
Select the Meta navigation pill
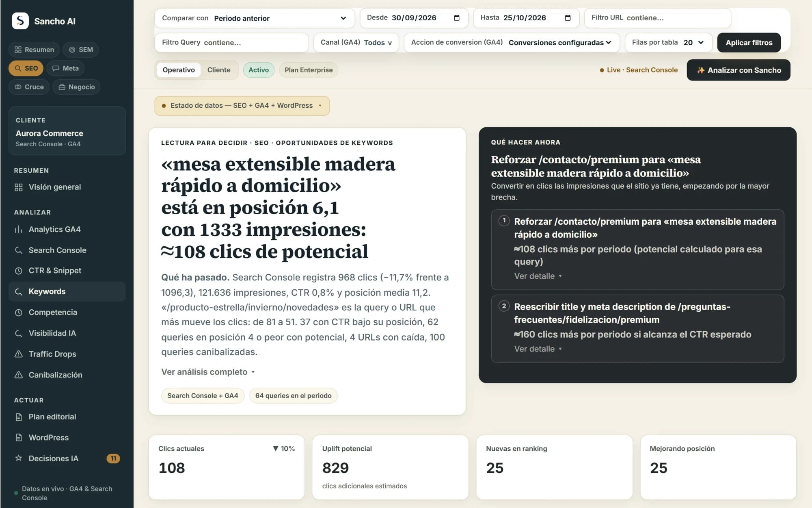point(65,68)
